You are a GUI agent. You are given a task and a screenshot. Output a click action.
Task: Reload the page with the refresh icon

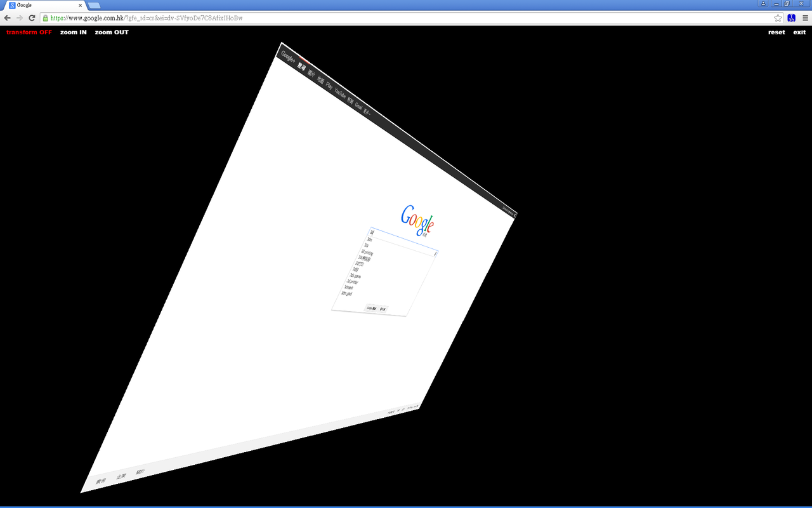32,18
